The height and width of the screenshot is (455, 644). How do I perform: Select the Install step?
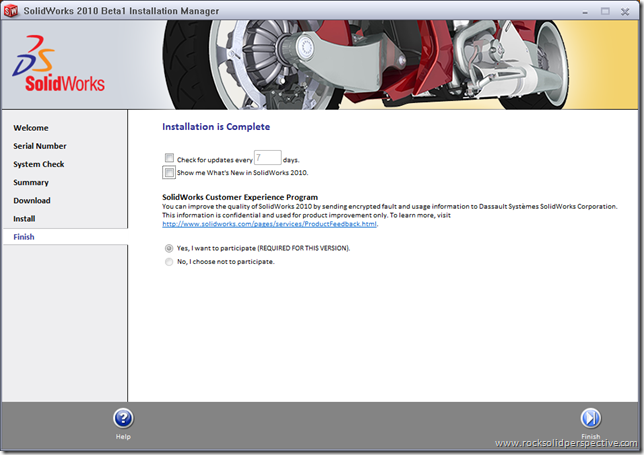(x=24, y=218)
